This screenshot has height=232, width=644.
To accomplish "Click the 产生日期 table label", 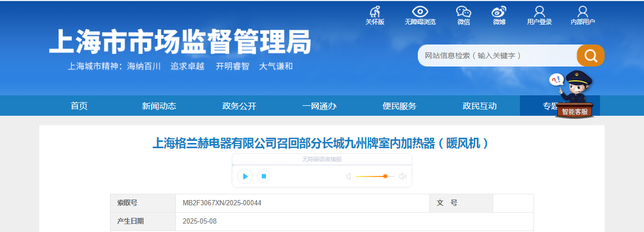I will click(130, 222).
